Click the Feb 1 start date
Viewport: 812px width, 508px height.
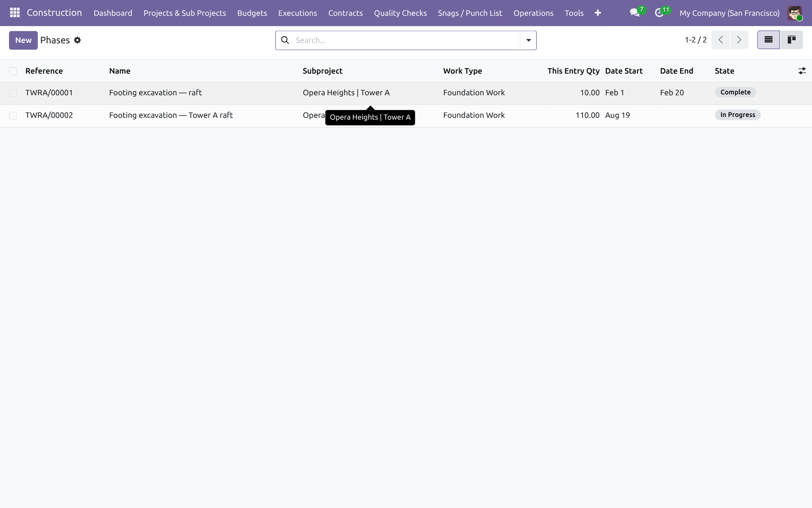click(614, 93)
